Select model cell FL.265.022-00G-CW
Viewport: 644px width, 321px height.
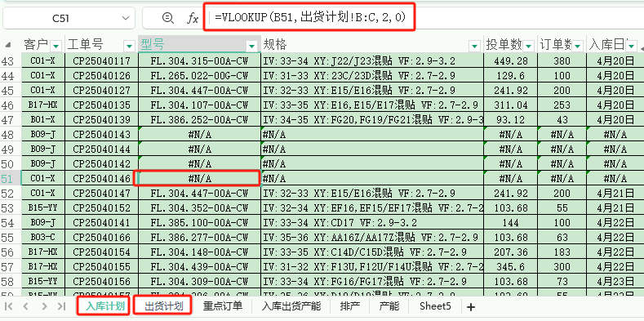pos(200,76)
